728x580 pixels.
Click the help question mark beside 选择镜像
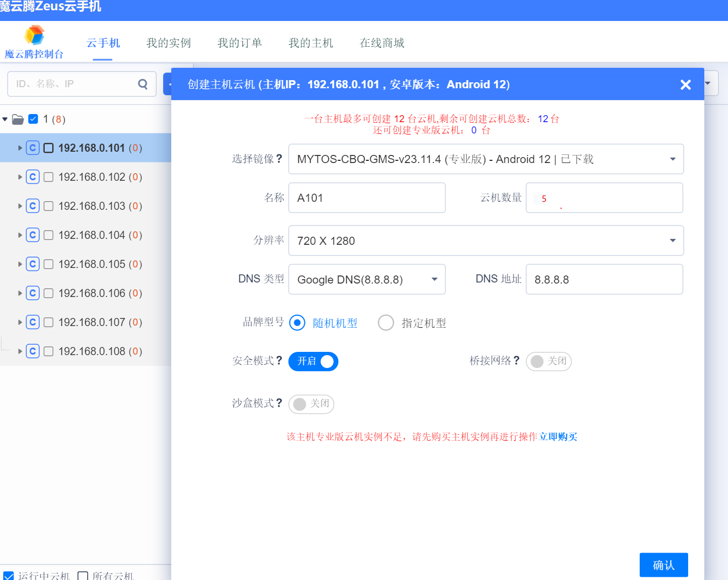tap(279, 159)
